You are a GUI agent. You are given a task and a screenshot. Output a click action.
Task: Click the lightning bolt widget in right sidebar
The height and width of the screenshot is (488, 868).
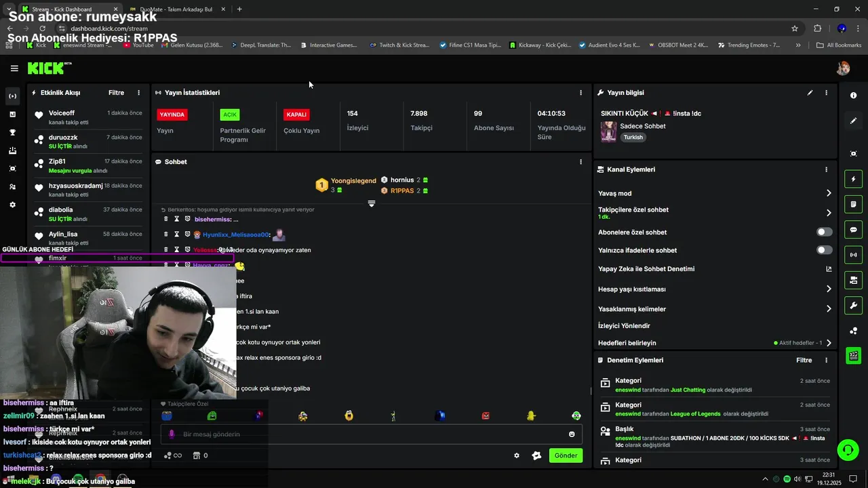(x=854, y=179)
